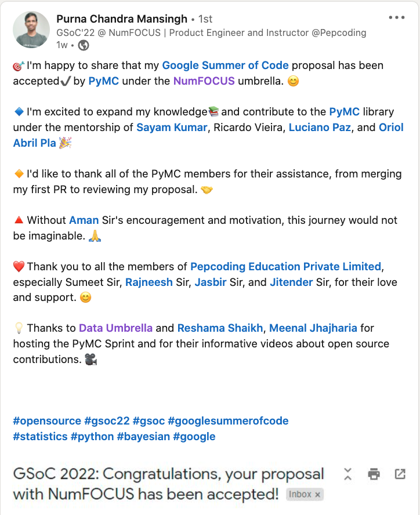Expand or collapse the email thread arrows

[347, 474]
